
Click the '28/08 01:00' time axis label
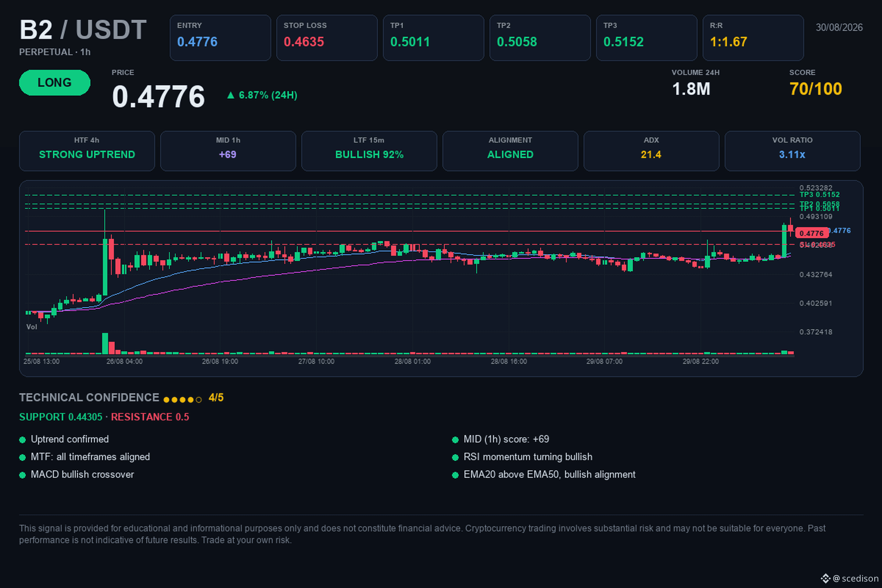click(x=412, y=362)
